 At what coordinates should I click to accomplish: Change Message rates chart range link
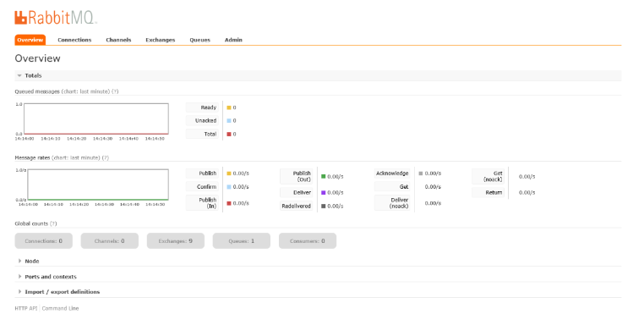[x=76, y=157]
